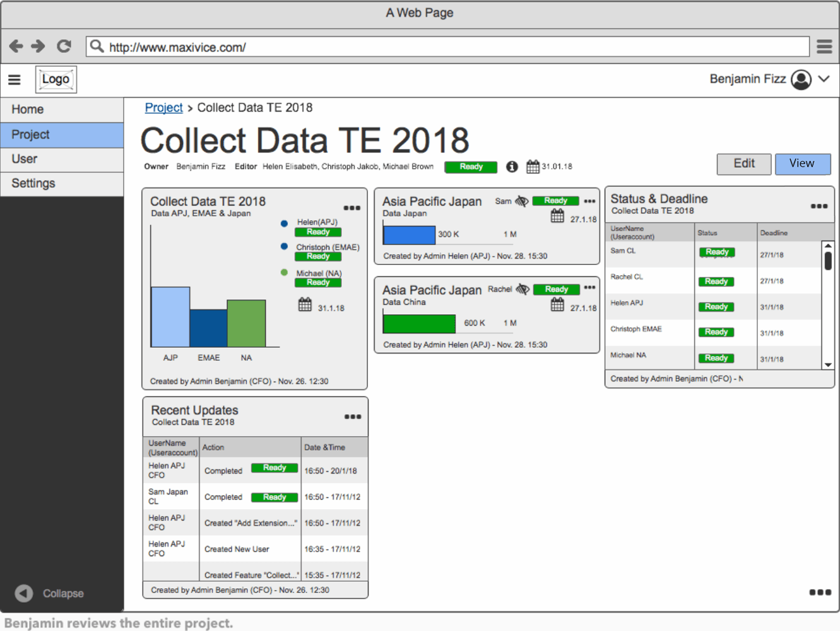This screenshot has height=631, width=840.
Task: Click the browser back arrow
Action: click(16, 46)
